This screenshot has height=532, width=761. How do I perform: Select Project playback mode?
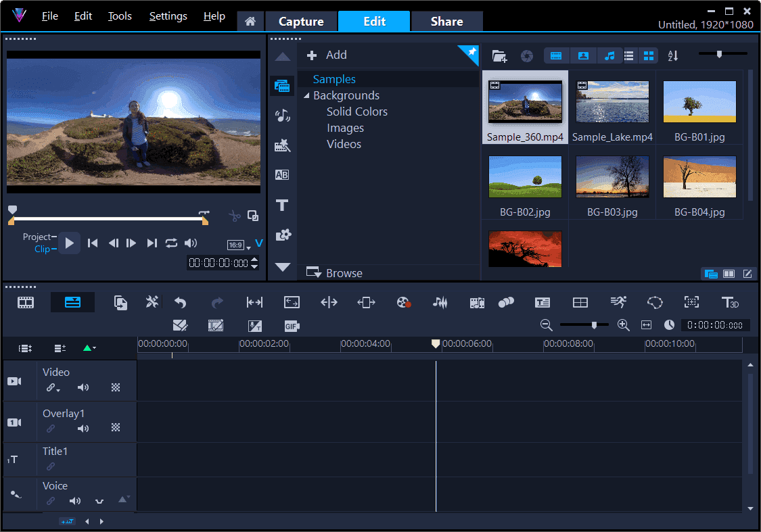click(37, 237)
